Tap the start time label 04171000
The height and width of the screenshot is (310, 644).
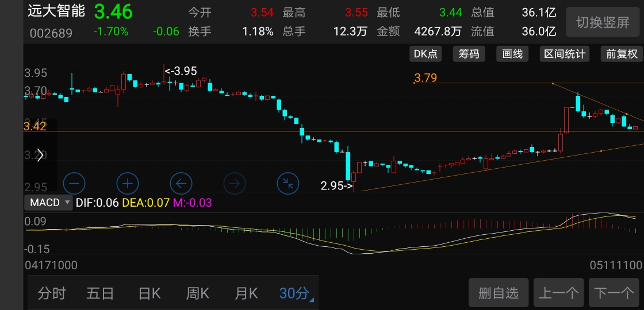pyautogui.click(x=51, y=265)
